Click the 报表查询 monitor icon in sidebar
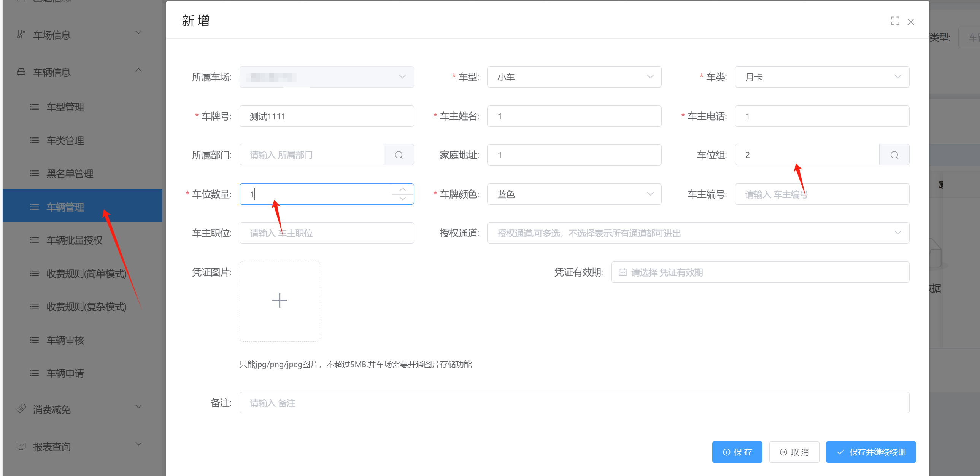980x476 pixels. (x=21, y=446)
